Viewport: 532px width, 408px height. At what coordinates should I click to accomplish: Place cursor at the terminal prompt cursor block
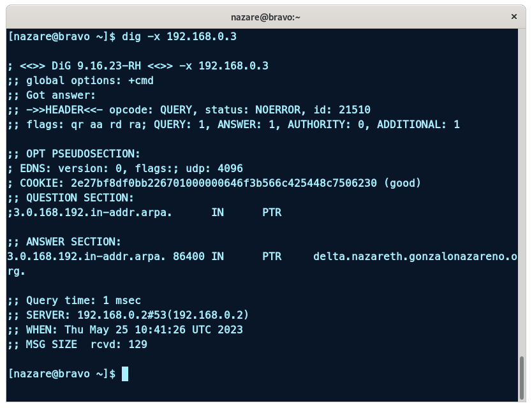click(x=125, y=374)
